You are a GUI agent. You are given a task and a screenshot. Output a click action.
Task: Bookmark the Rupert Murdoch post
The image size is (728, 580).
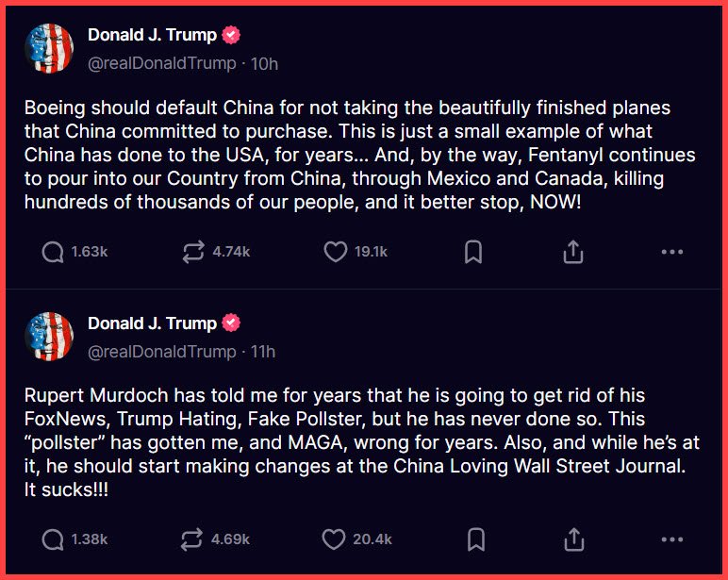click(474, 539)
